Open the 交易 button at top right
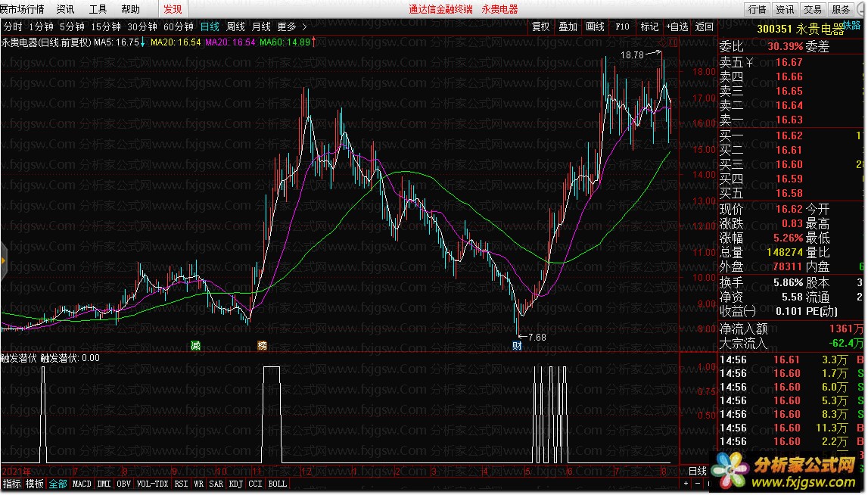 tap(813, 9)
